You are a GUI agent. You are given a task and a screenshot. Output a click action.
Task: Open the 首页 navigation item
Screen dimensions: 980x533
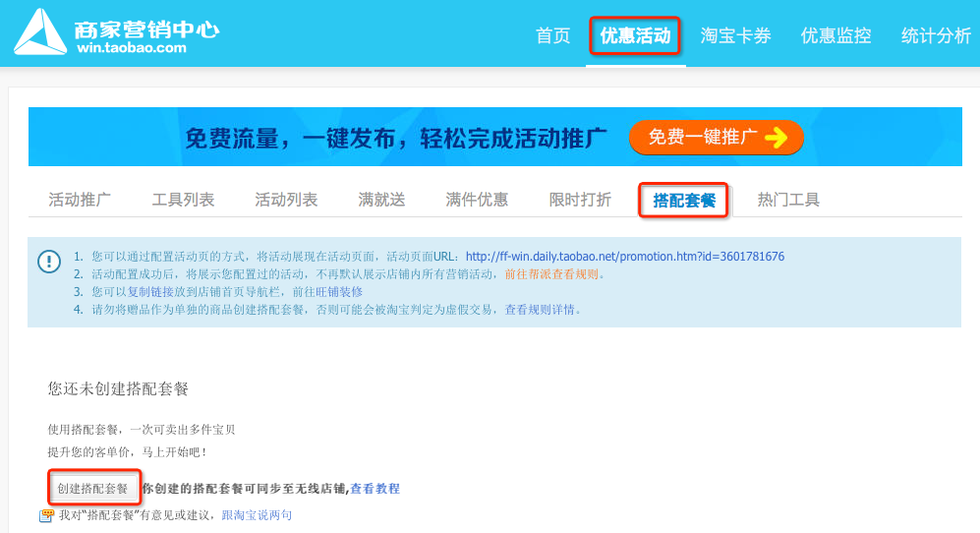point(552,36)
